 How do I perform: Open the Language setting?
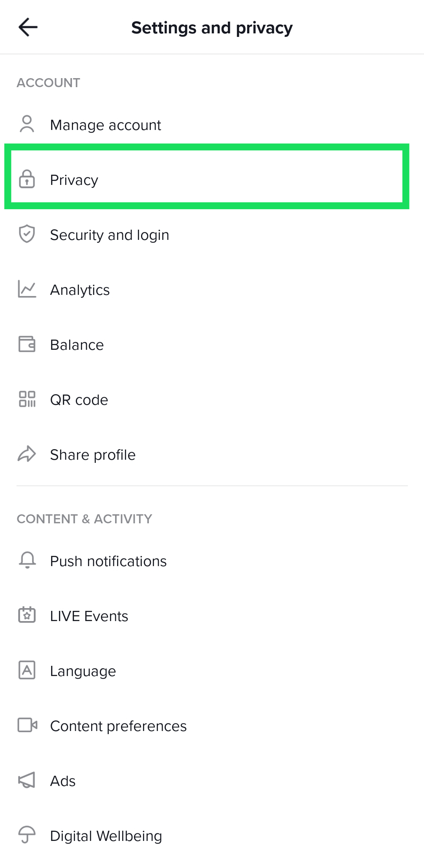[x=83, y=671]
